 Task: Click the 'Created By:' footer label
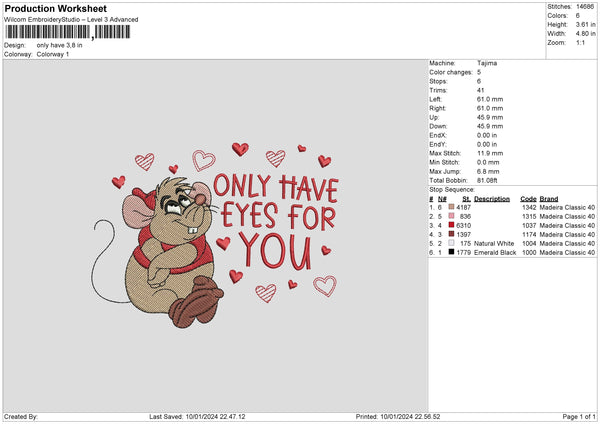21,417
